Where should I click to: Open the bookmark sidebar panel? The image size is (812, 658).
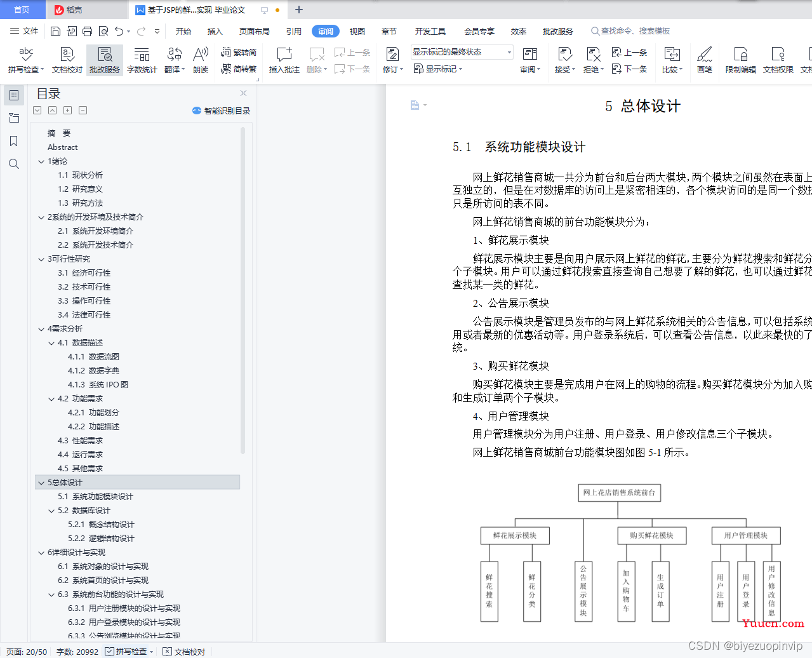14,141
